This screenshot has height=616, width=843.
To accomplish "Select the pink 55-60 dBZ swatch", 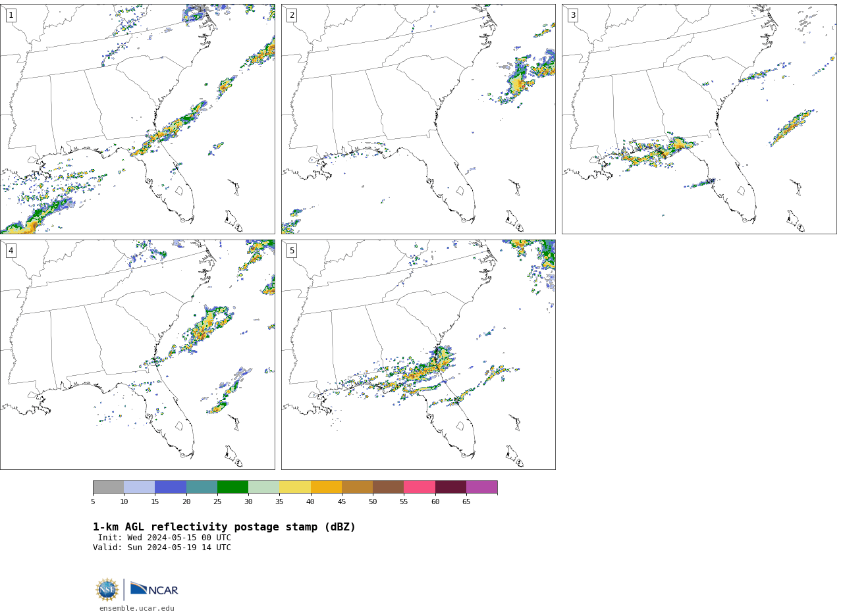I will pyautogui.click(x=420, y=487).
